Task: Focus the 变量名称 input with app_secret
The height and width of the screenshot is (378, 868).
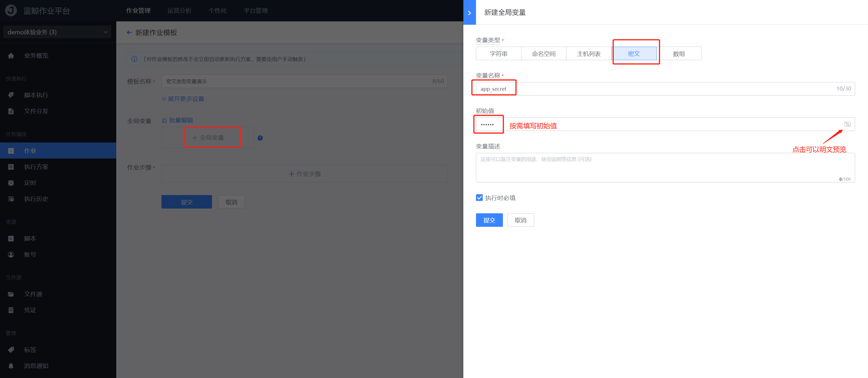Action: 666,89
